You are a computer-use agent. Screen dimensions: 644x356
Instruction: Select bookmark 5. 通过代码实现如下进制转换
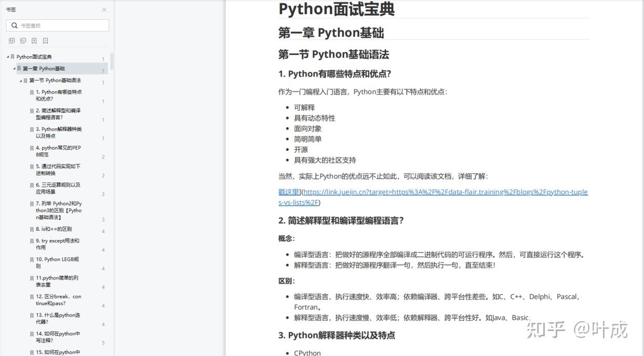pos(57,170)
